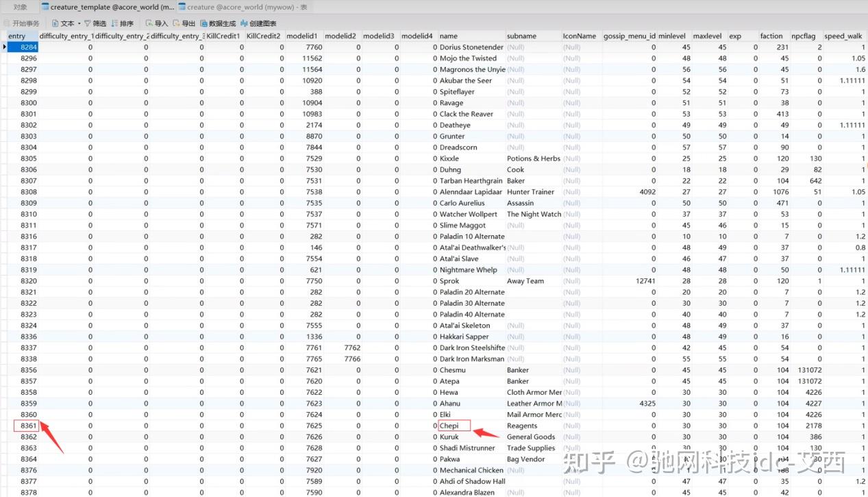Click the subname cell The Night Watch
Screen dimensions: 868x497
(534, 214)
